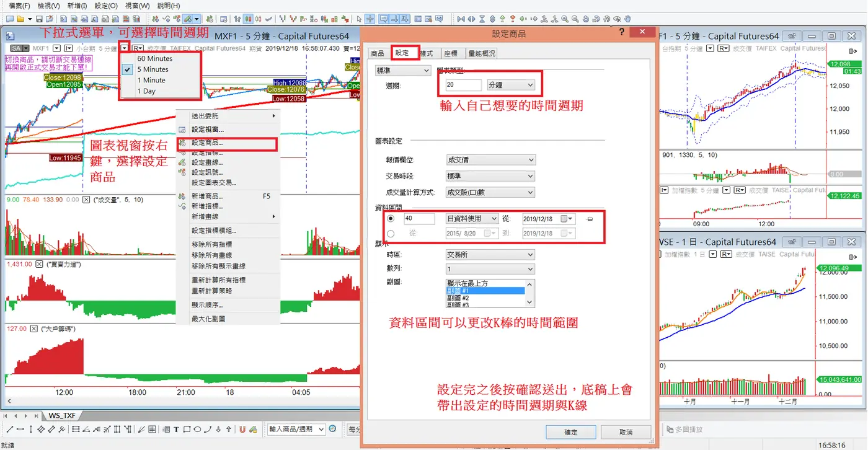Select the candlestick chart style icon

coord(247,19)
